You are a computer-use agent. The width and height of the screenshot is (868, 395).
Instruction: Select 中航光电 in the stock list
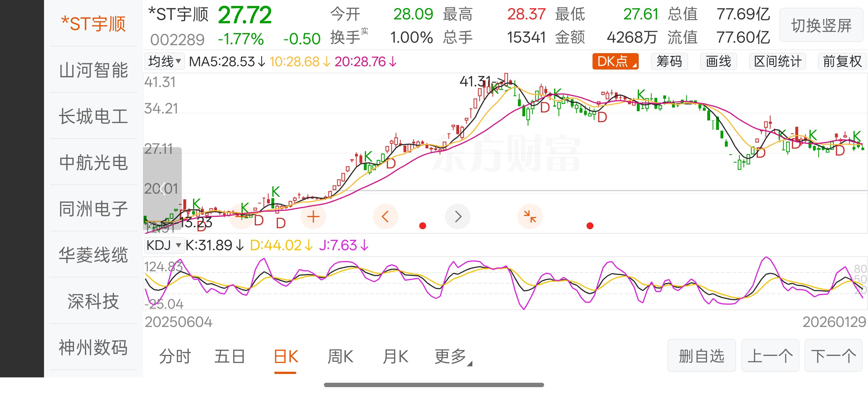[x=93, y=163]
